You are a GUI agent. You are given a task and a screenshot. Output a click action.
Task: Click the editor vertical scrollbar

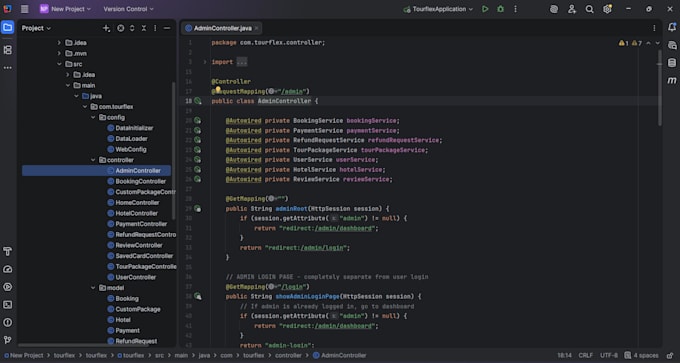pyautogui.click(x=660, y=88)
